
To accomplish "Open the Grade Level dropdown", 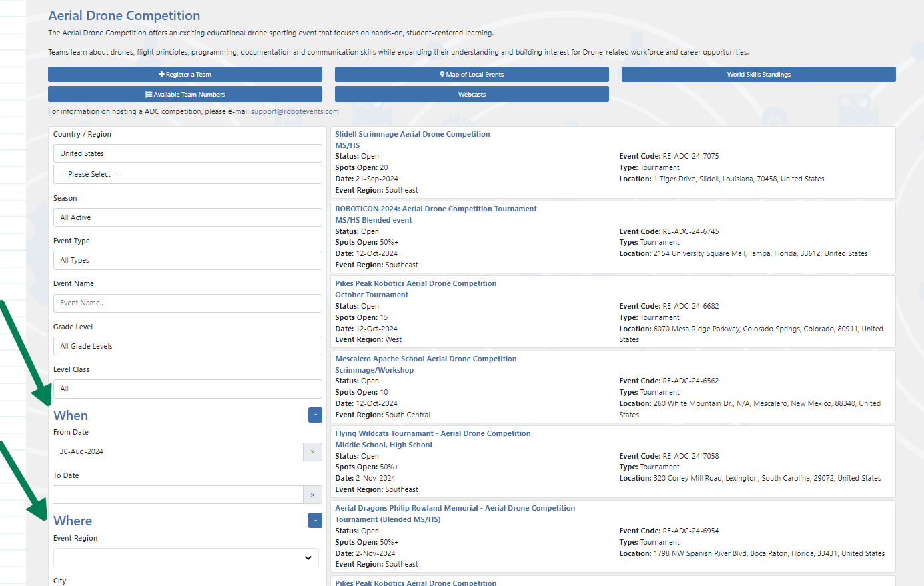I will tap(187, 346).
